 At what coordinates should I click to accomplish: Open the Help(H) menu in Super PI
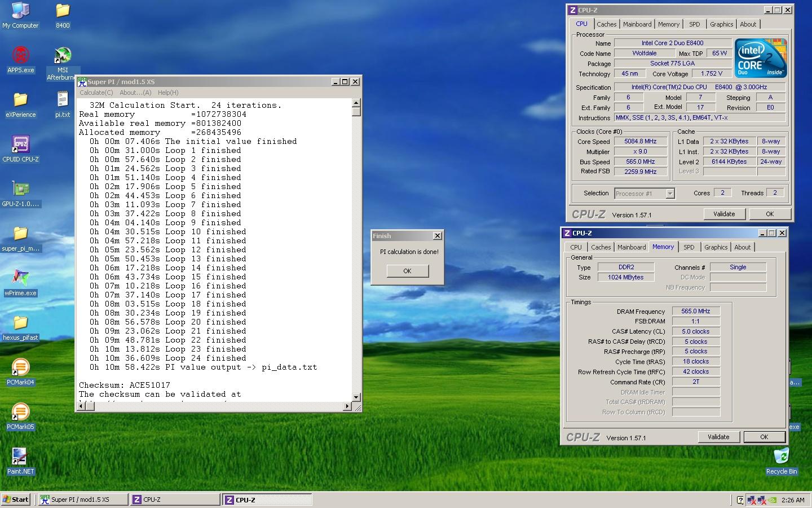[x=168, y=93]
